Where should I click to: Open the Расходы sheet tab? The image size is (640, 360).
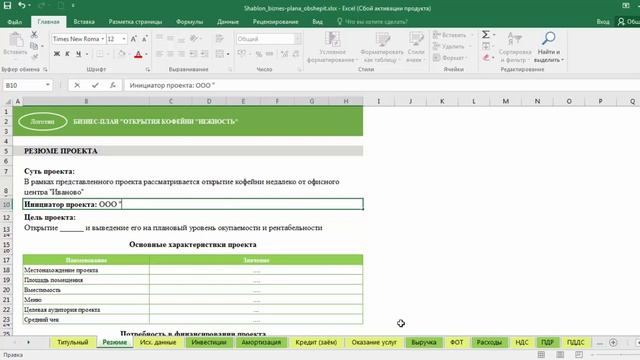point(489,342)
